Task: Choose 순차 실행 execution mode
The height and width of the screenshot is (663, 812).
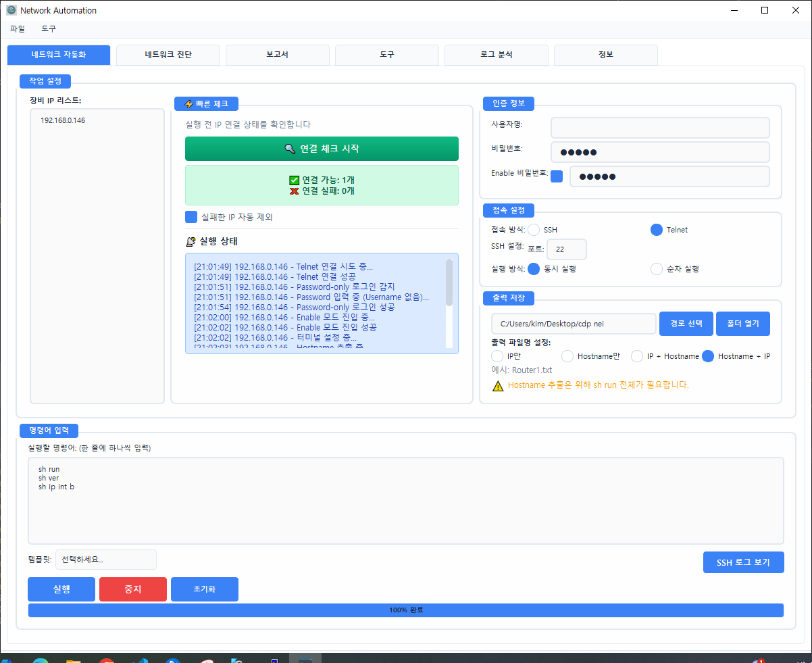Action: (x=657, y=269)
